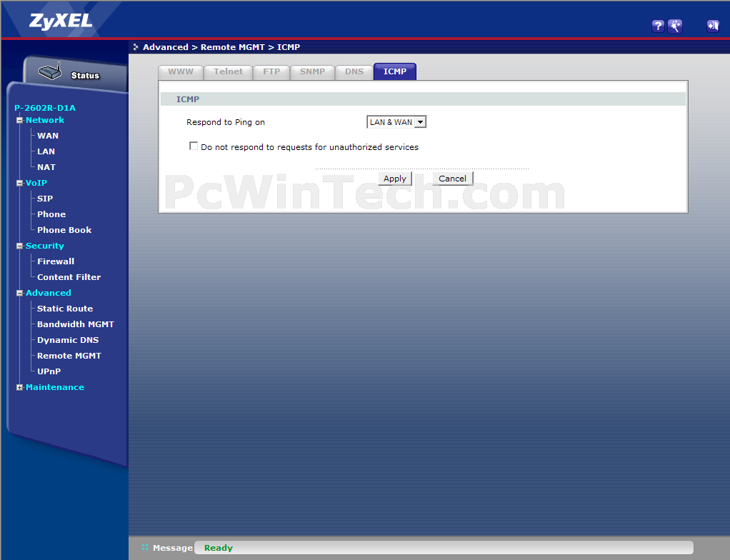
Task: Collapse the Advanced tree section
Action: (x=19, y=294)
